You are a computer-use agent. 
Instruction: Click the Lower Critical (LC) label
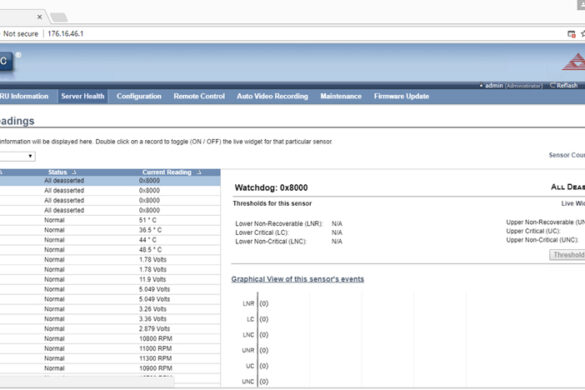(262, 233)
